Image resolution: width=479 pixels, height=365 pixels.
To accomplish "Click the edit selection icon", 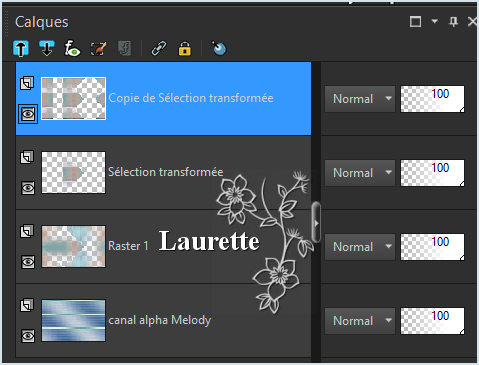I will (99, 49).
